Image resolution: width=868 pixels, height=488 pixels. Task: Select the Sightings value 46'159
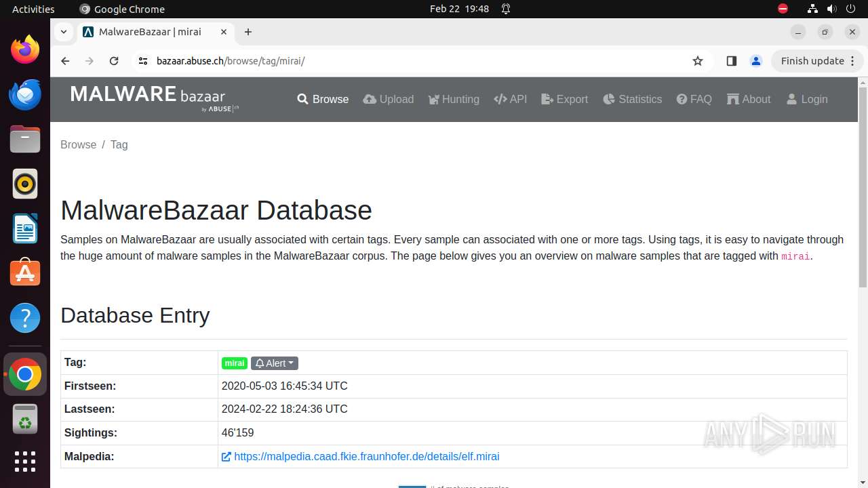pos(238,433)
